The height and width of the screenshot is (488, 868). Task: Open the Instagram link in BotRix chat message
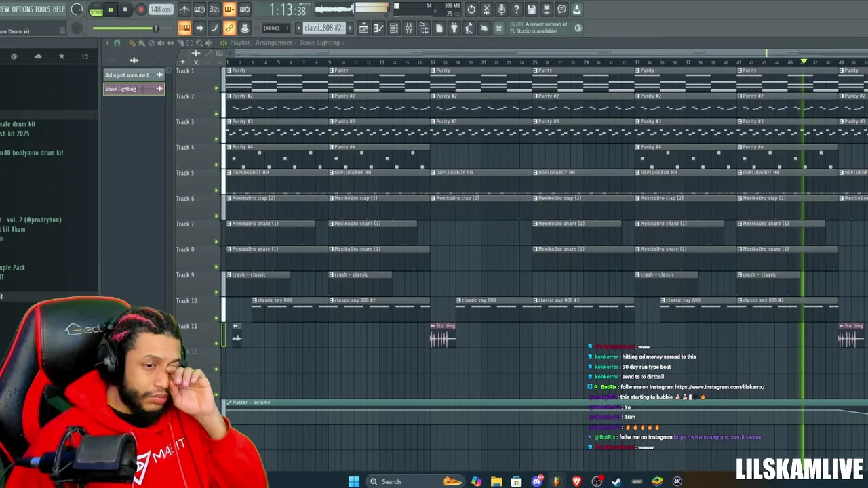[x=718, y=437]
